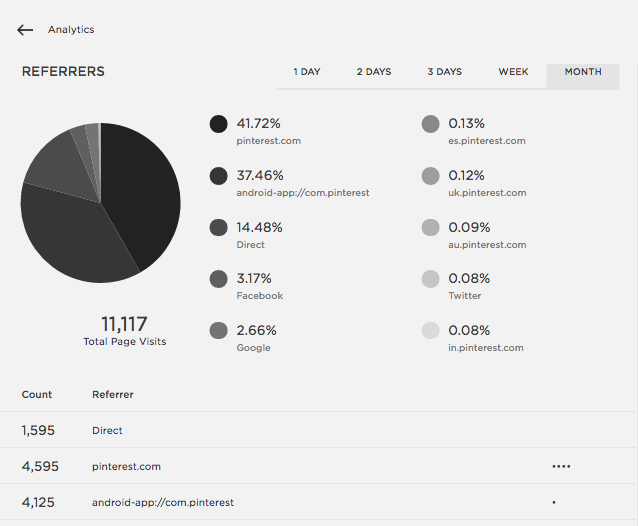Click the Twitter legend color dot
The image size is (638, 526).
point(430,279)
